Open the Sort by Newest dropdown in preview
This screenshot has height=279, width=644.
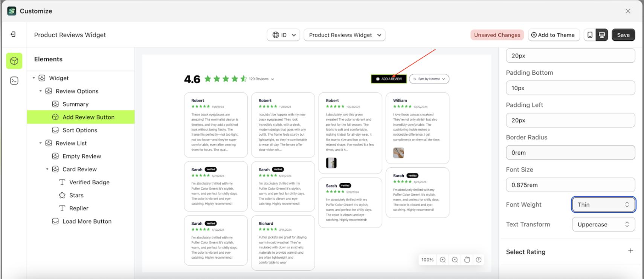(429, 79)
